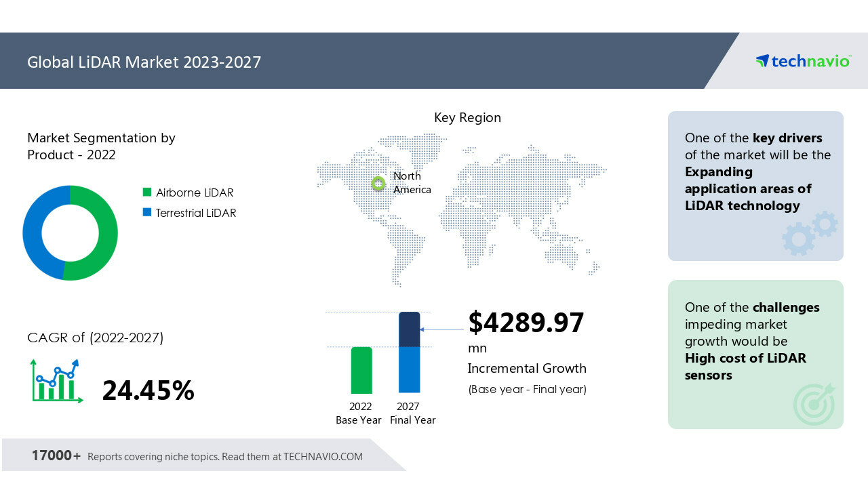Click the gears icon in key drivers card
This screenshot has width=868, height=488.
point(810,232)
